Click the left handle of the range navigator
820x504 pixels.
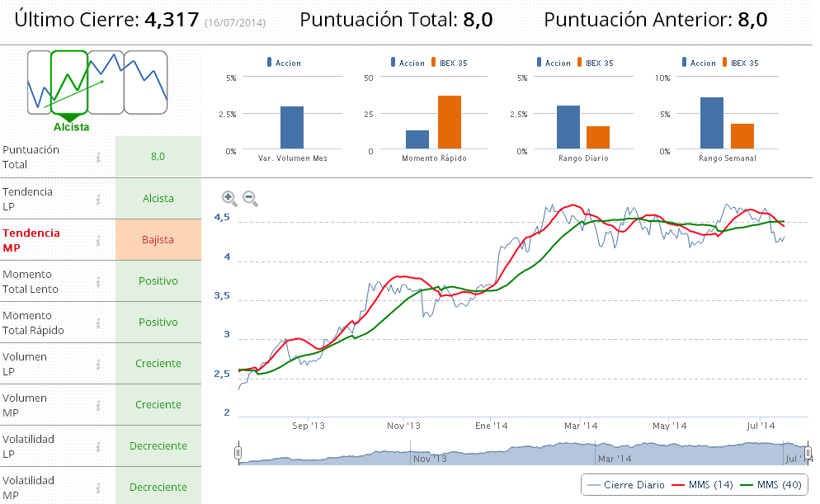pyautogui.click(x=238, y=452)
